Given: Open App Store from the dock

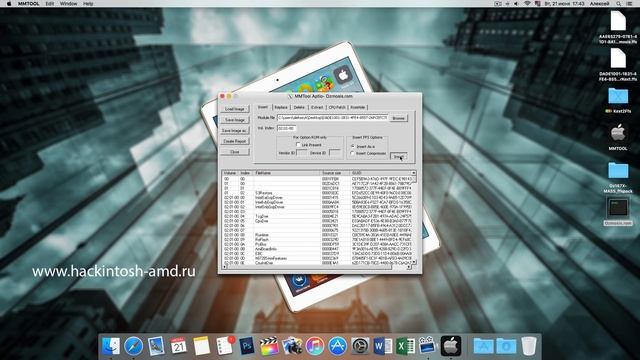Looking at the screenshot, I should point(337,346).
